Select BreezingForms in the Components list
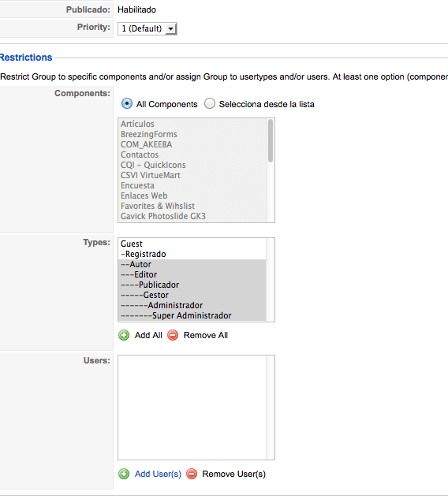The image size is (448, 499). point(192,134)
